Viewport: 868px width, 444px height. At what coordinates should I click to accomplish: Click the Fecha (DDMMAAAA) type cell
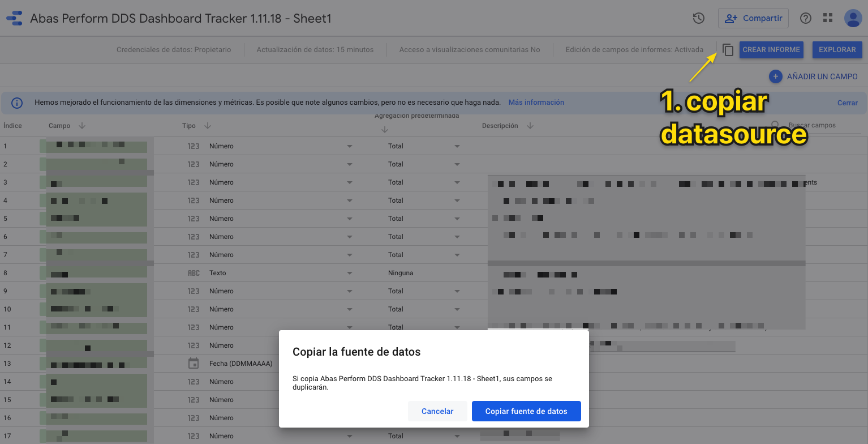pos(240,364)
